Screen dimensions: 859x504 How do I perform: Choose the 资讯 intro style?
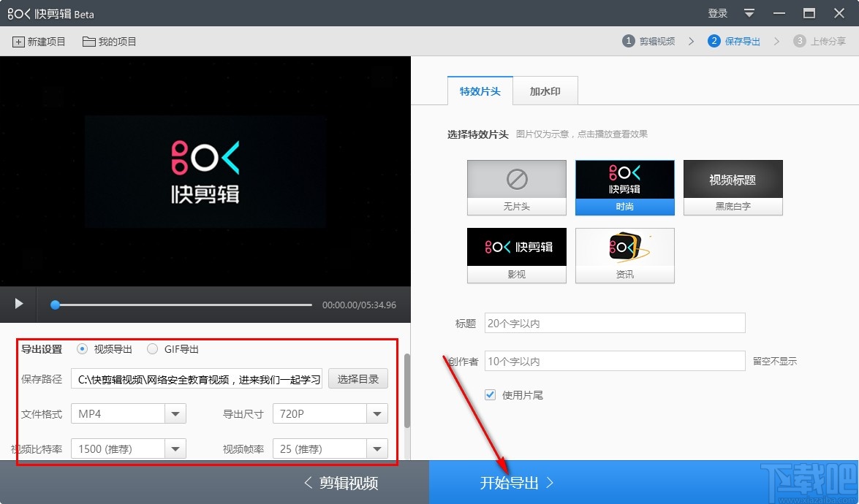click(624, 256)
